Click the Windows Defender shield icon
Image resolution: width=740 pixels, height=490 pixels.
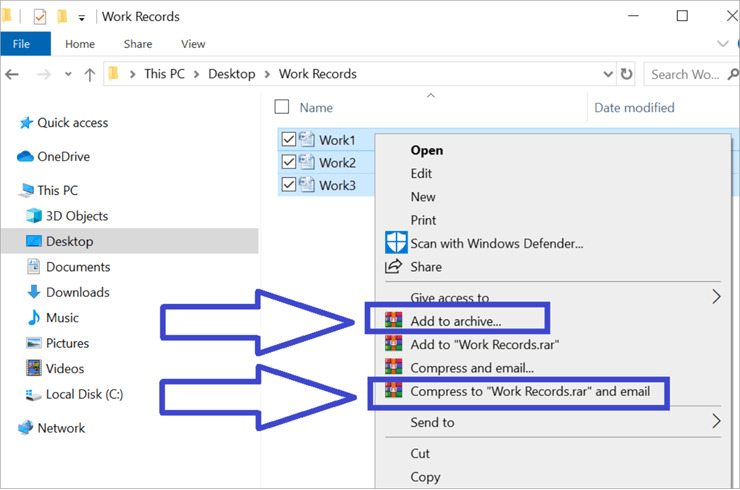coord(396,243)
